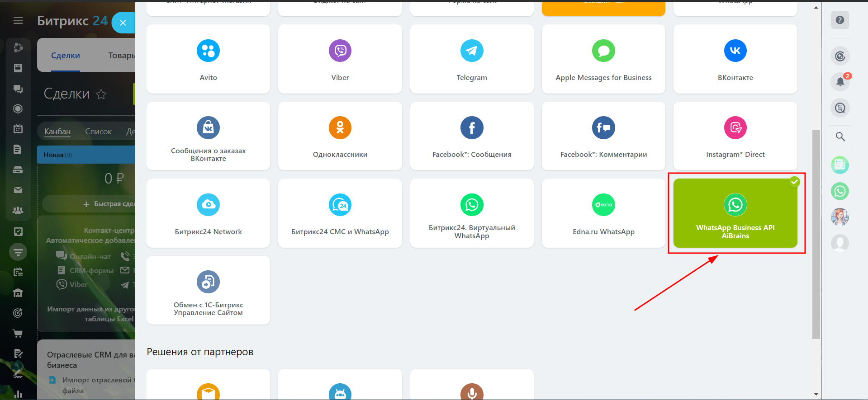
Task: Open the hexagon icon in left sidebar
Action: click(18, 108)
